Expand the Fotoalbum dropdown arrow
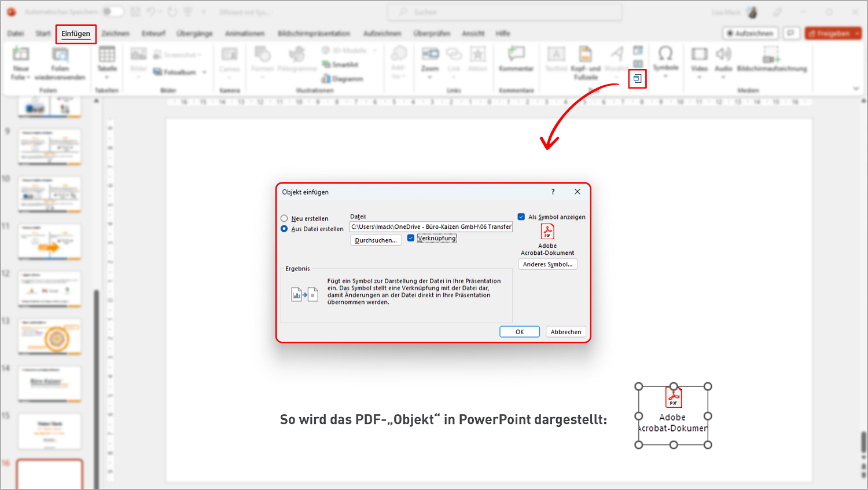 [204, 72]
